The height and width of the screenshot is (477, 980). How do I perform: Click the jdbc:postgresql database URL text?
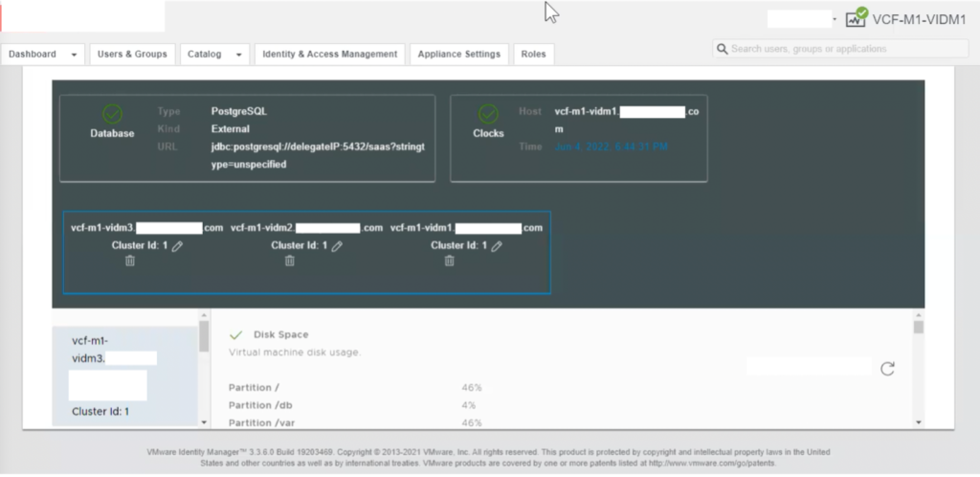(318, 156)
